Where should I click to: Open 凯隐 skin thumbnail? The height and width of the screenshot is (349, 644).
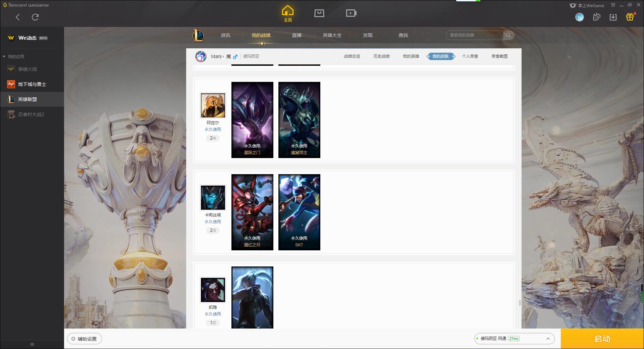point(252,297)
